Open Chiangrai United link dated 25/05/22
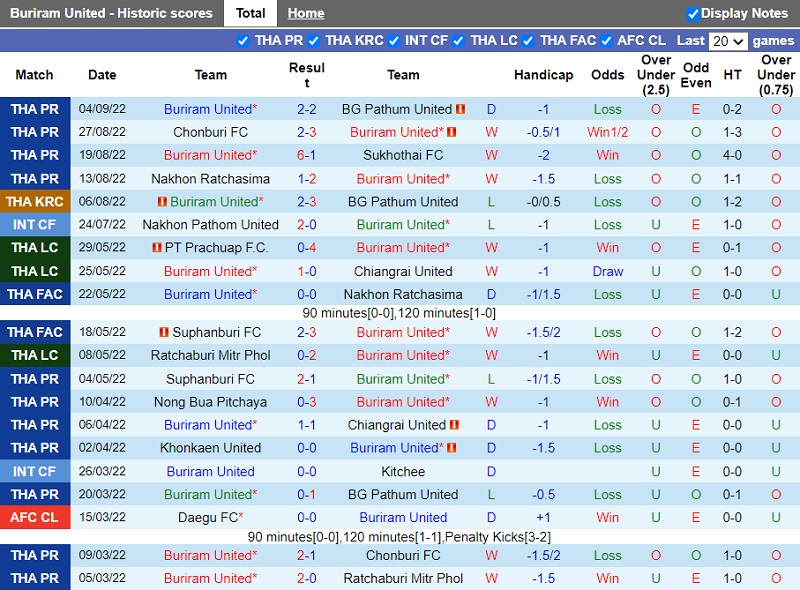This screenshot has height=590, width=800. (403, 271)
